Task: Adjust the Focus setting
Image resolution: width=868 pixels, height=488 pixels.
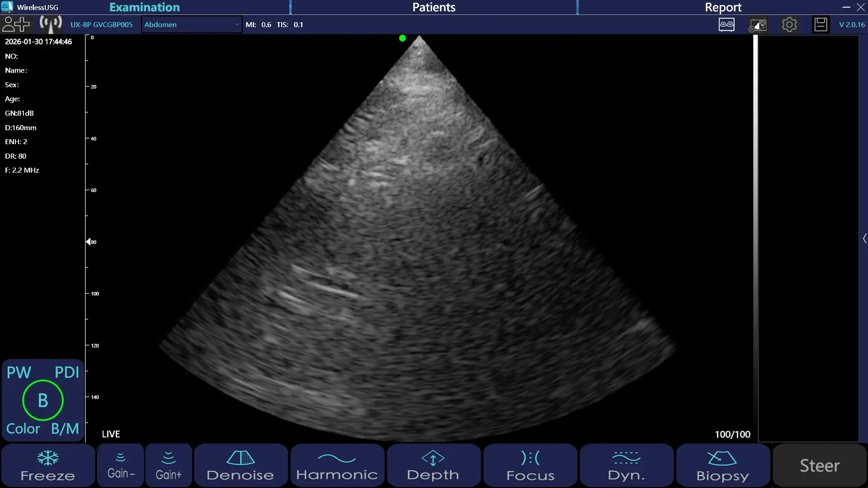Action: (x=530, y=465)
